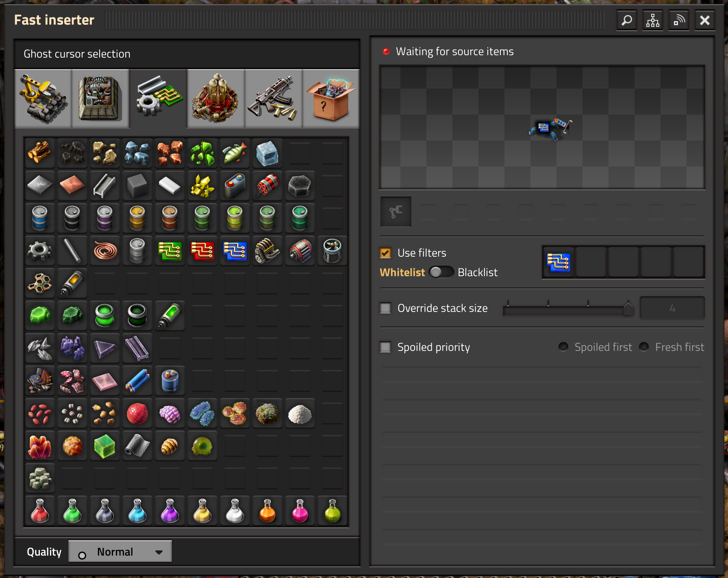Select the green electronic circuit

click(x=170, y=251)
